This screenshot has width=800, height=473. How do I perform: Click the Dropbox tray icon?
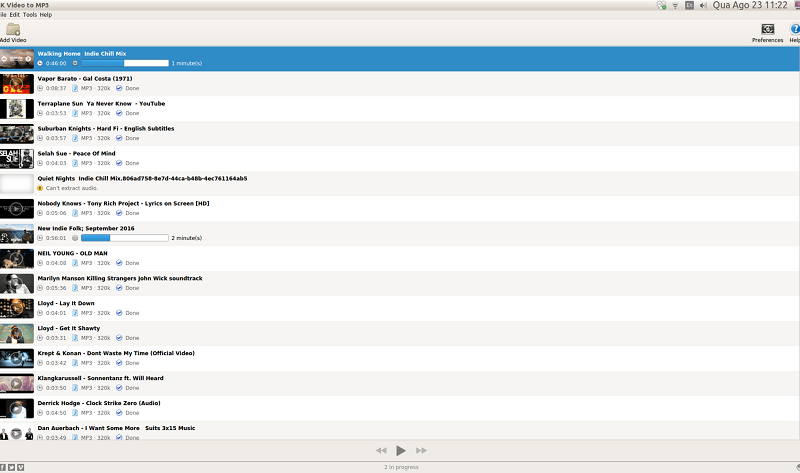(661, 5)
